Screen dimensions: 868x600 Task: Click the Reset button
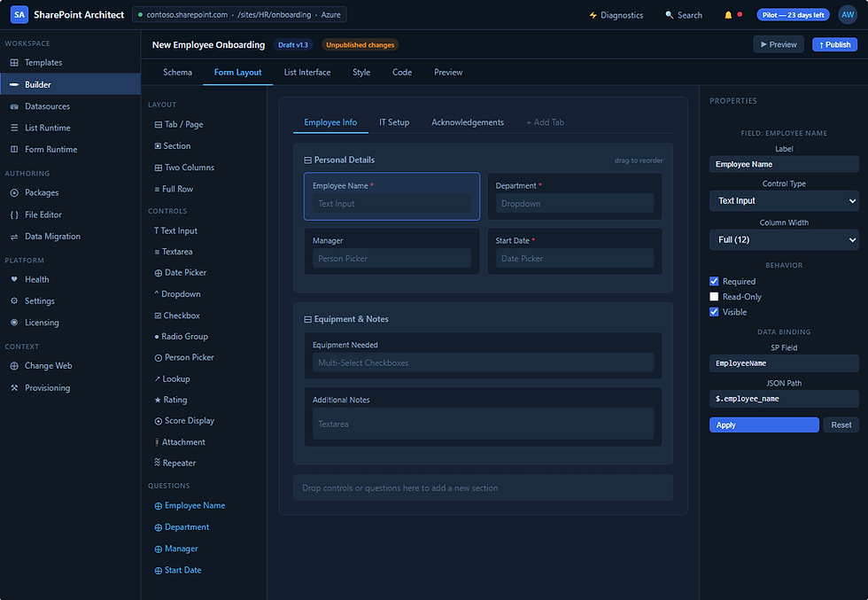click(841, 425)
